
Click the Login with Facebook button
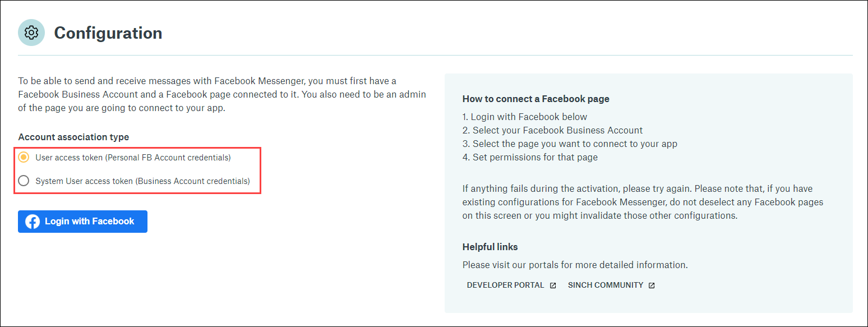[x=82, y=222]
